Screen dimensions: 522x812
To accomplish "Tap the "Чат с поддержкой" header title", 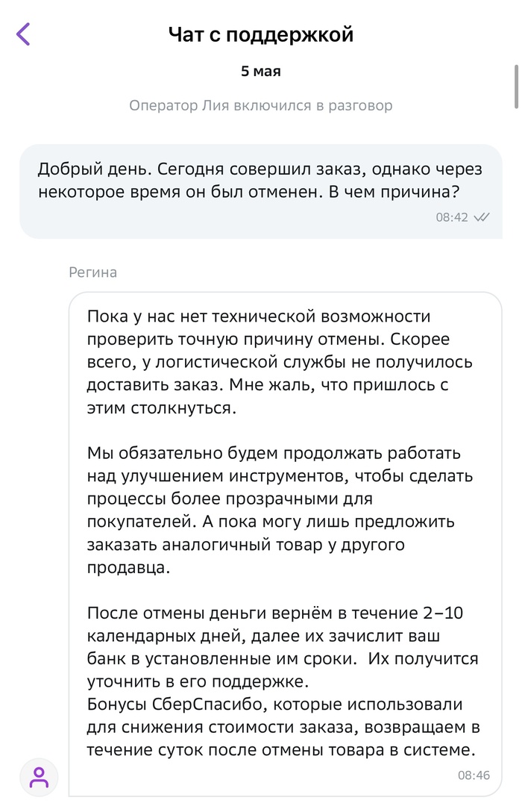I will (x=260, y=34).
